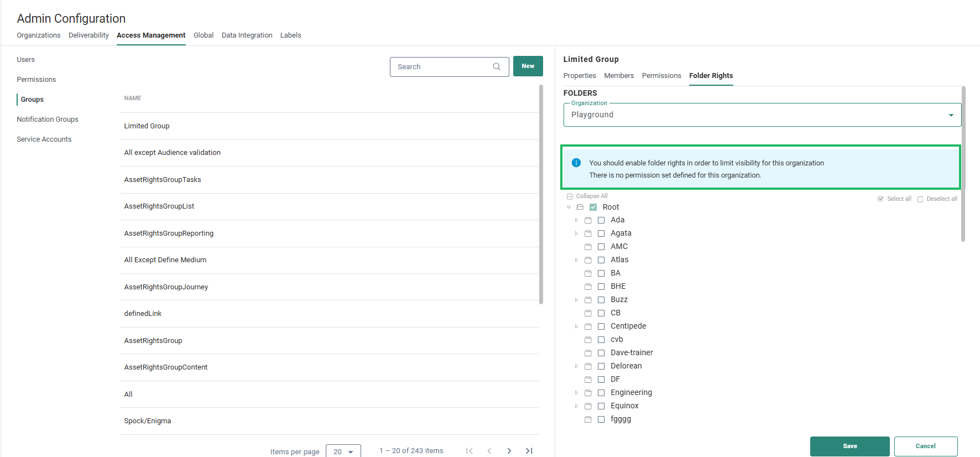Tick the Engineering folder checkbox
The image size is (980, 457).
click(601, 393)
